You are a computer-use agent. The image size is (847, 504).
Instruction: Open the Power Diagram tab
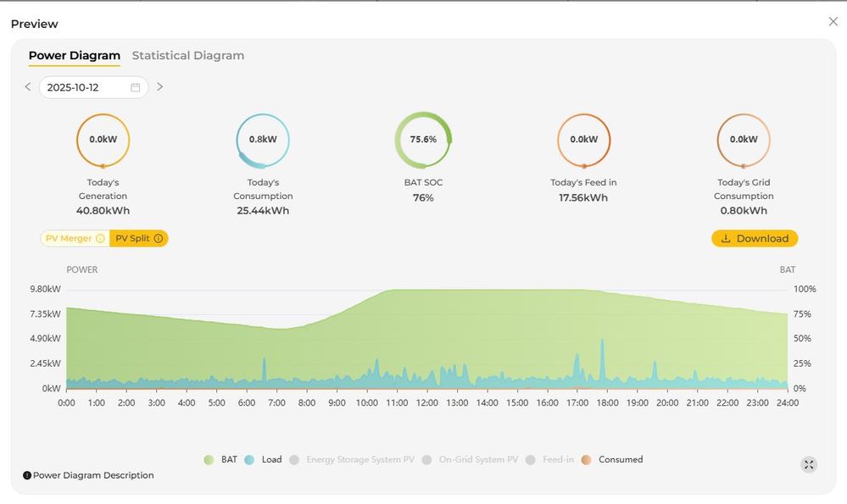(x=75, y=56)
